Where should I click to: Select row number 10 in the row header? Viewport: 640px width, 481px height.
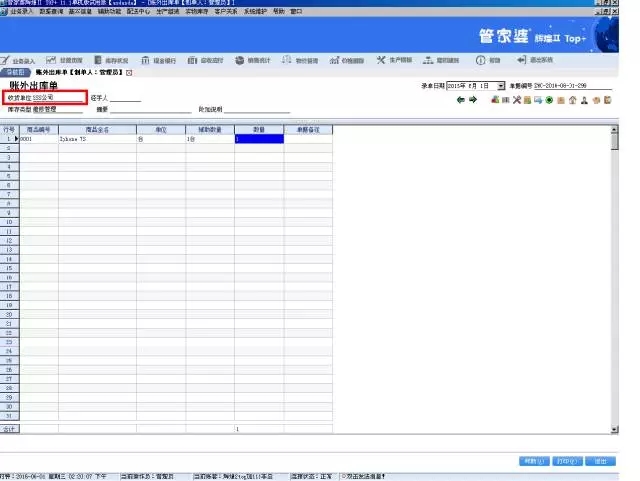pos(9,222)
